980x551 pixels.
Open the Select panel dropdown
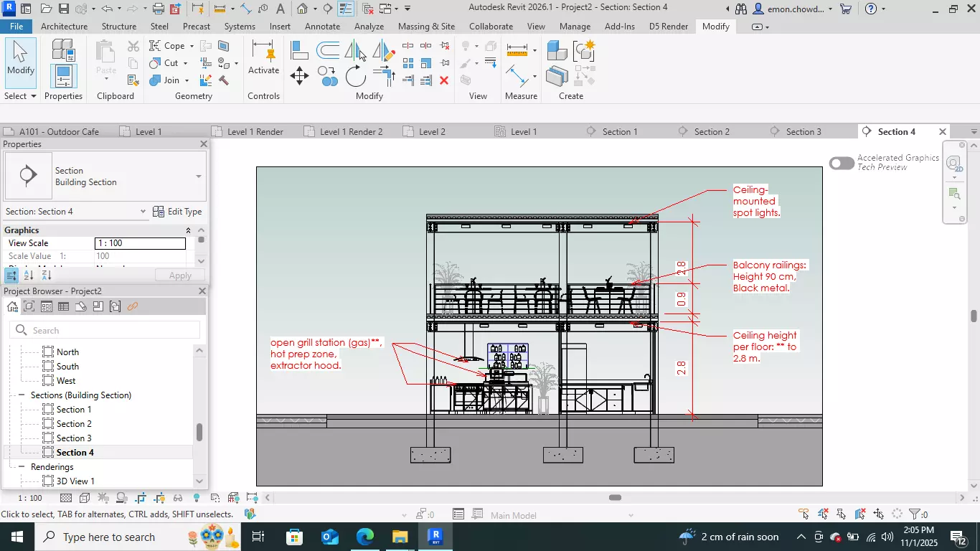coord(20,96)
